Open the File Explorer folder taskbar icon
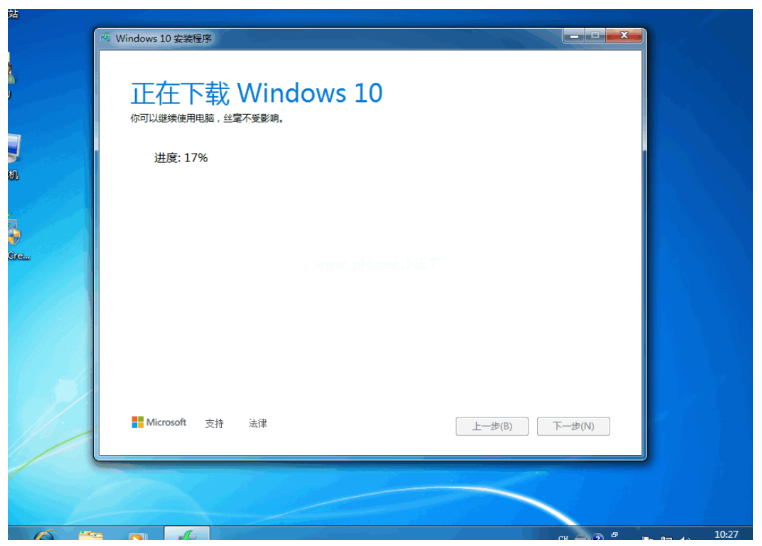The height and width of the screenshot is (546, 762). coord(91,537)
